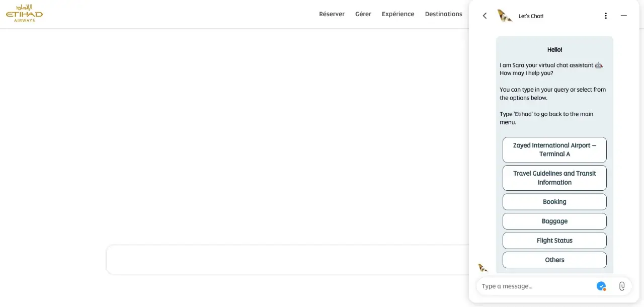Image resolution: width=644 pixels, height=307 pixels.
Task: Open the Expérience menu
Action: click(x=398, y=14)
